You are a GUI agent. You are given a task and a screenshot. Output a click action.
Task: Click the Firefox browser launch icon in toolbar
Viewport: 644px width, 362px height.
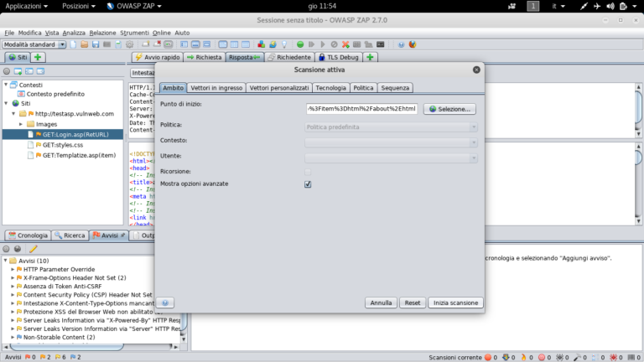pos(412,44)
